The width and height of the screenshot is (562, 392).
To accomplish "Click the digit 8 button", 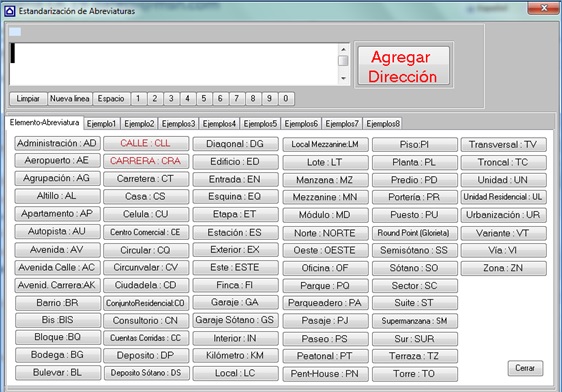I will (x=253, y=99).
